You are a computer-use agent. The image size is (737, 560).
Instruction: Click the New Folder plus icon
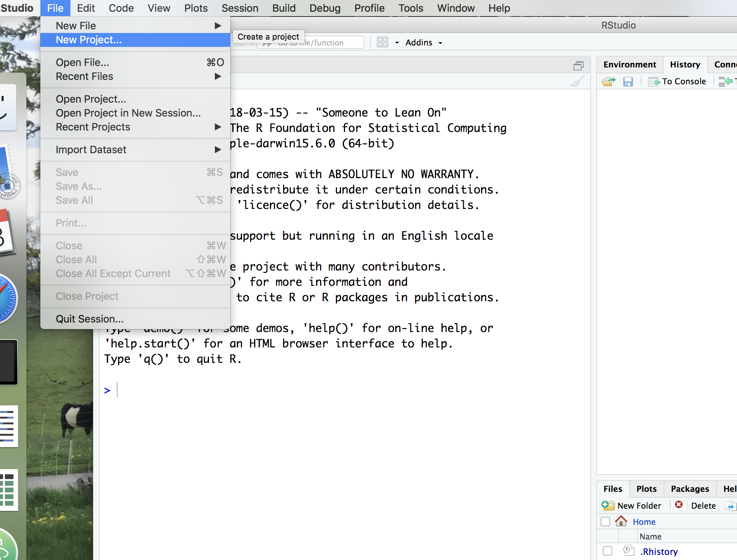coord(608,505)
